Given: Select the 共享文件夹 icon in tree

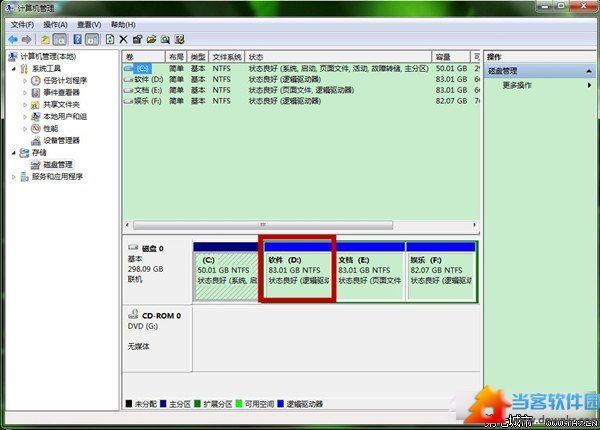Looking at the screenshot, I should click(x=36, y=104).
